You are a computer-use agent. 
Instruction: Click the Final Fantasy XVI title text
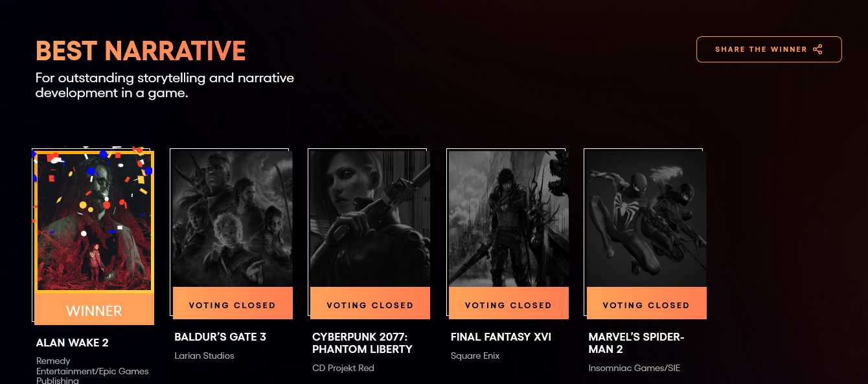(x=501, y=337)
